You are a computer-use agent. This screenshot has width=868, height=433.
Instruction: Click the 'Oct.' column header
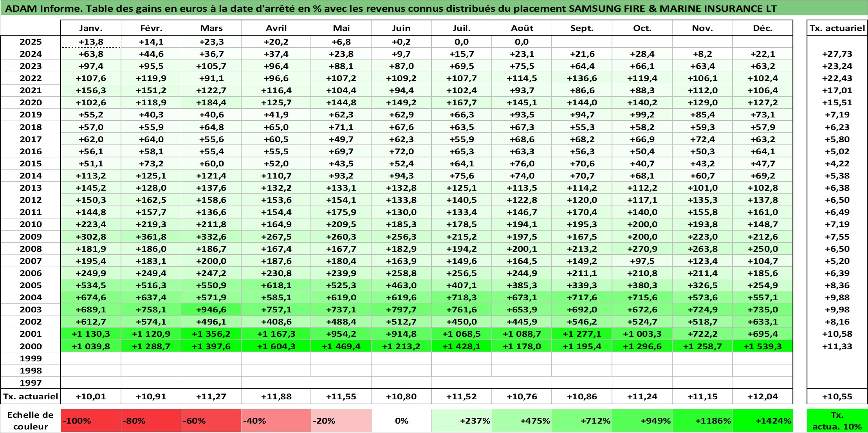tap(642, 28)
